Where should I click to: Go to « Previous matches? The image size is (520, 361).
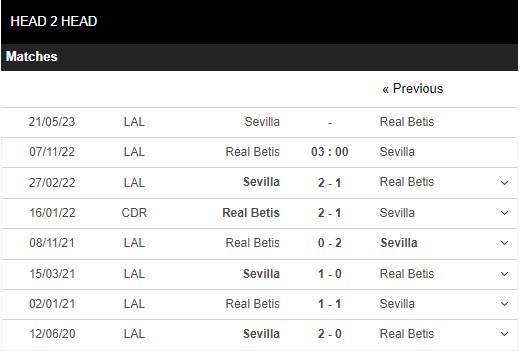point(413,89)
